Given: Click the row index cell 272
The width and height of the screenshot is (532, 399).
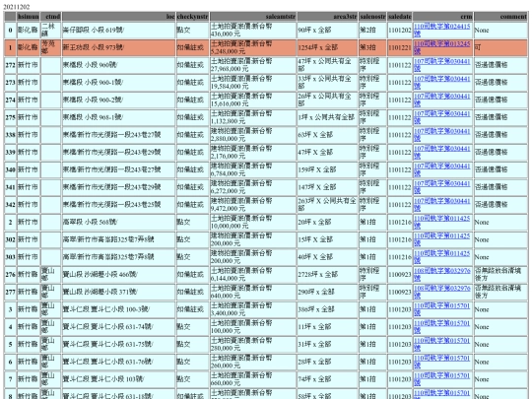Looking at the screenshot, I should point(10,65).
